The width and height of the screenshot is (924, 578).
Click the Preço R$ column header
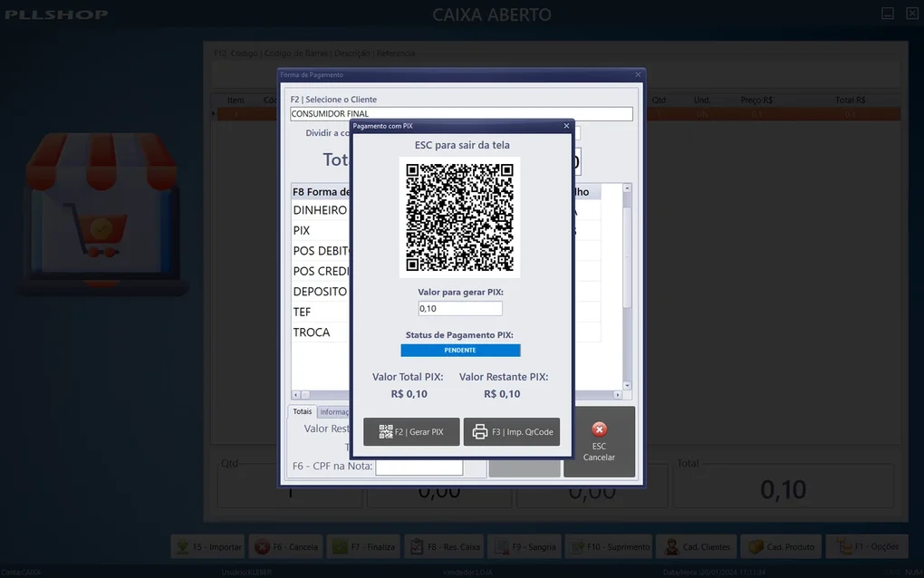(756, 101)
